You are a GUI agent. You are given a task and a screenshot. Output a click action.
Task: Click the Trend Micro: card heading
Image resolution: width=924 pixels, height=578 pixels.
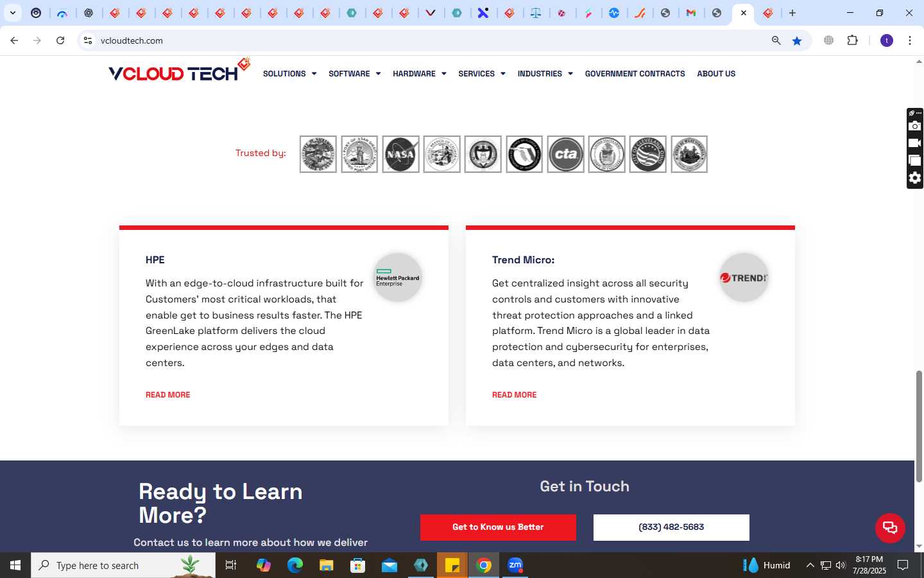coord(523,260)
